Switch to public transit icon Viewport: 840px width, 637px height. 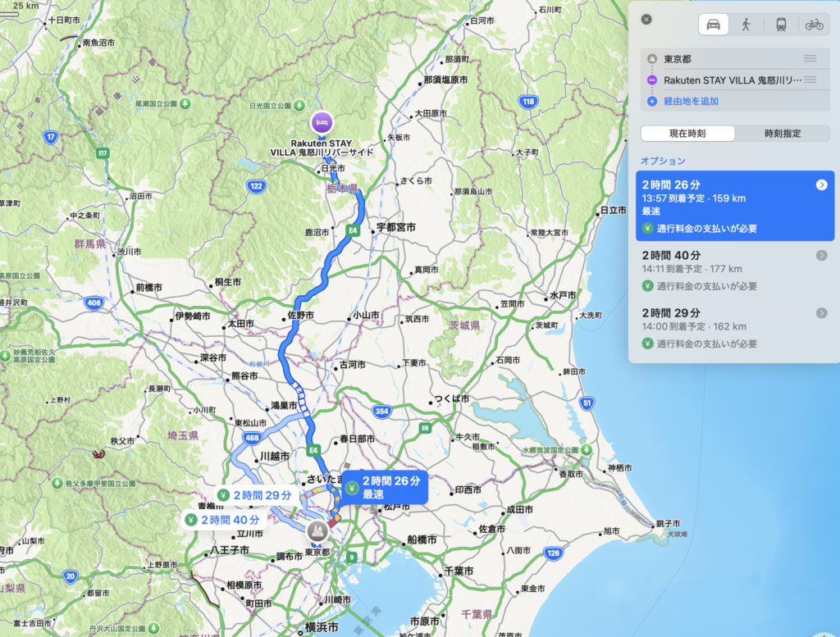[781, 25]
